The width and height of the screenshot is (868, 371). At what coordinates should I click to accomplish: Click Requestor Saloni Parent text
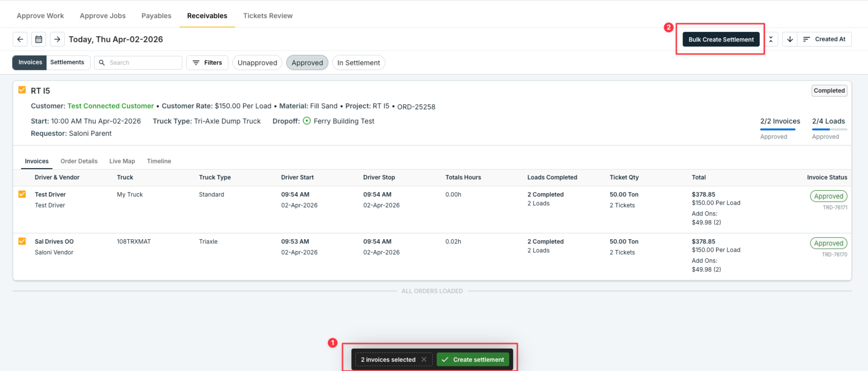click(71, 133)
